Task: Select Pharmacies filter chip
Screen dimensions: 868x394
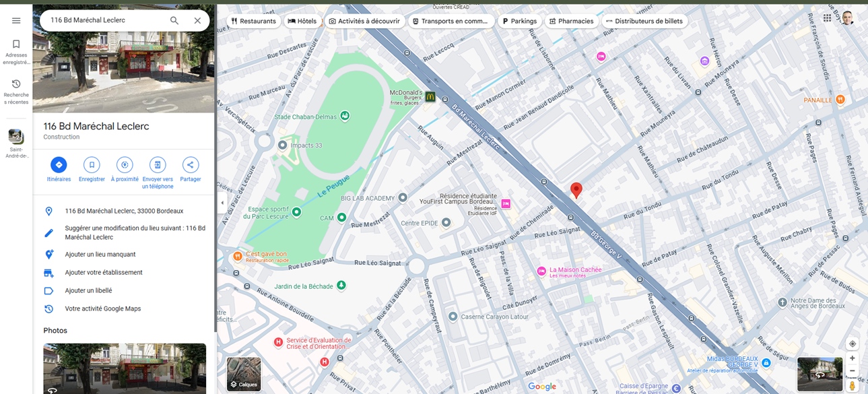Action: (571, 21)
